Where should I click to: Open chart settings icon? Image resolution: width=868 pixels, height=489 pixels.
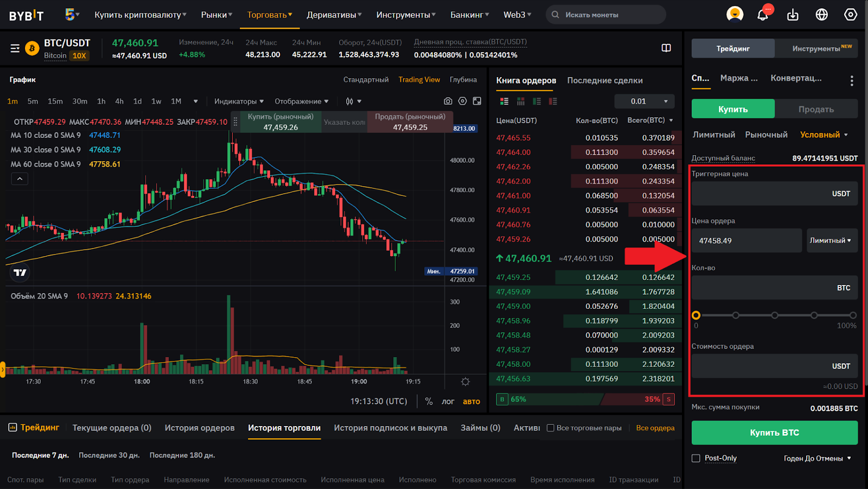click(462, 101)
